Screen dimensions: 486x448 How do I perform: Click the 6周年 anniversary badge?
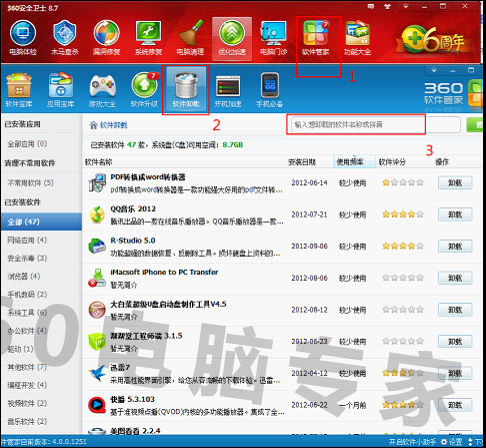click(x=433, y=39)
